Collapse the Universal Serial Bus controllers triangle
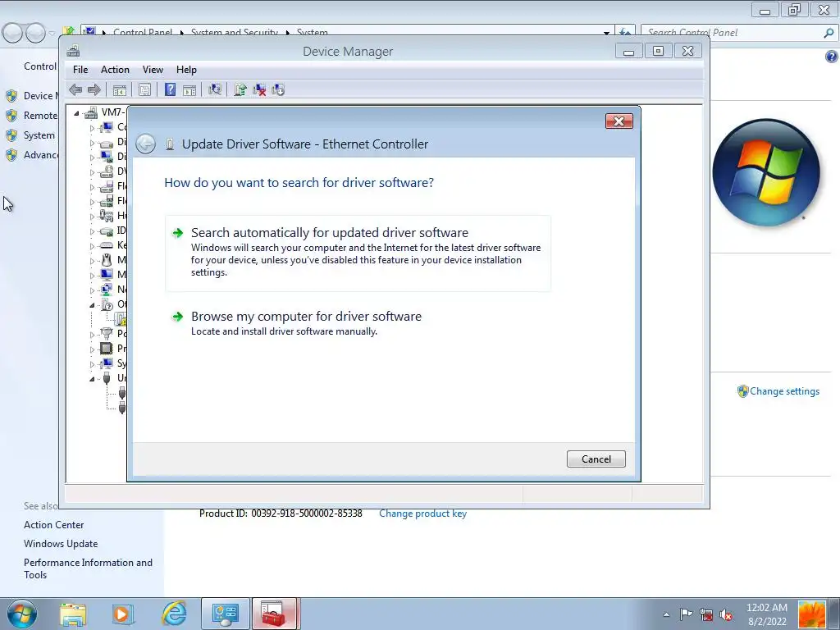 92,379
